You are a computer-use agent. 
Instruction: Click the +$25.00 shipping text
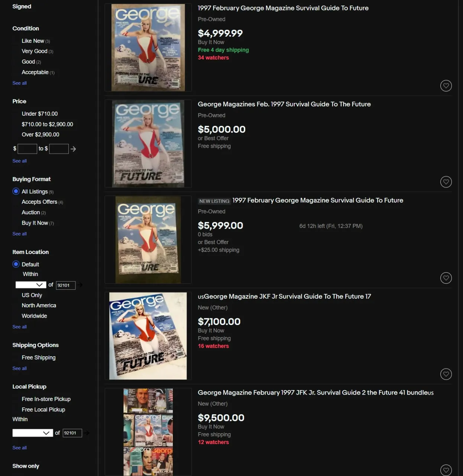[x=218, y=250]
